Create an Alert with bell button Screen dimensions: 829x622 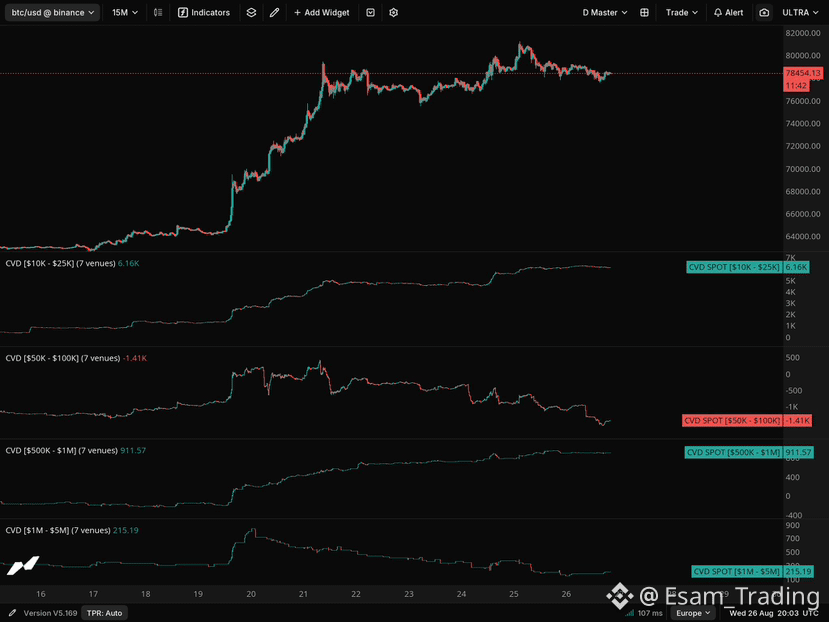pos(729,13)
